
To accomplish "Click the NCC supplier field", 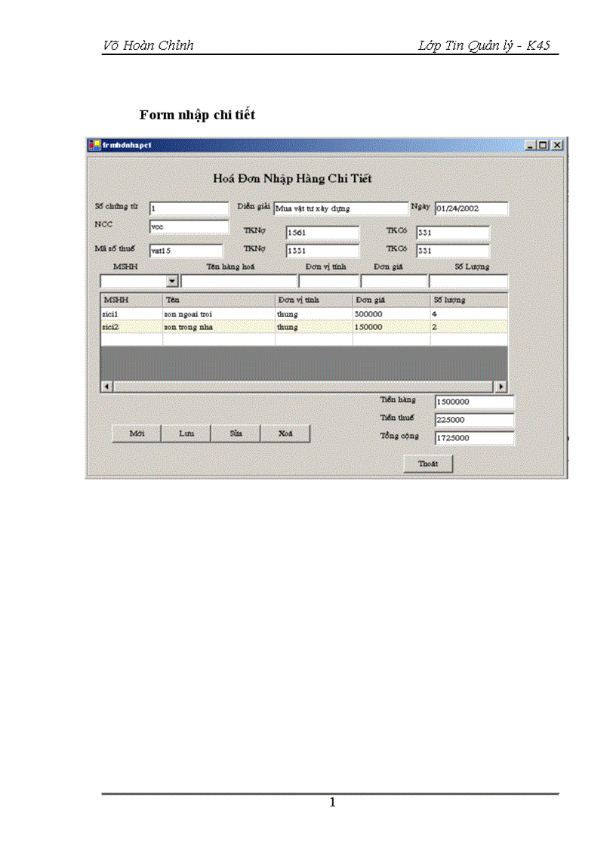I will point(189,227).
